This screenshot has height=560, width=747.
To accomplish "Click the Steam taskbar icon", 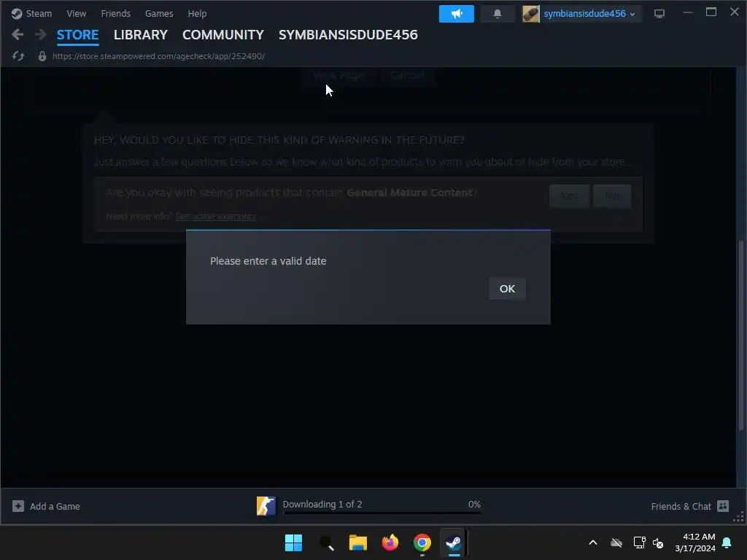I will [454, 542].
